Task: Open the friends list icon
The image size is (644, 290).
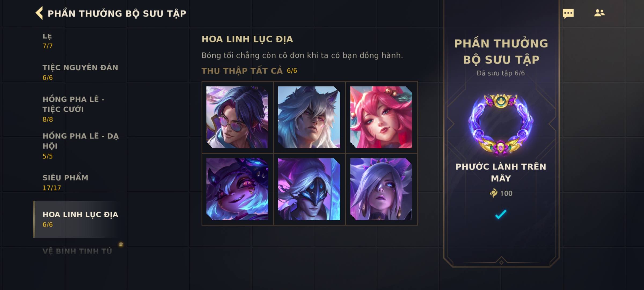Action: [599, 13]
